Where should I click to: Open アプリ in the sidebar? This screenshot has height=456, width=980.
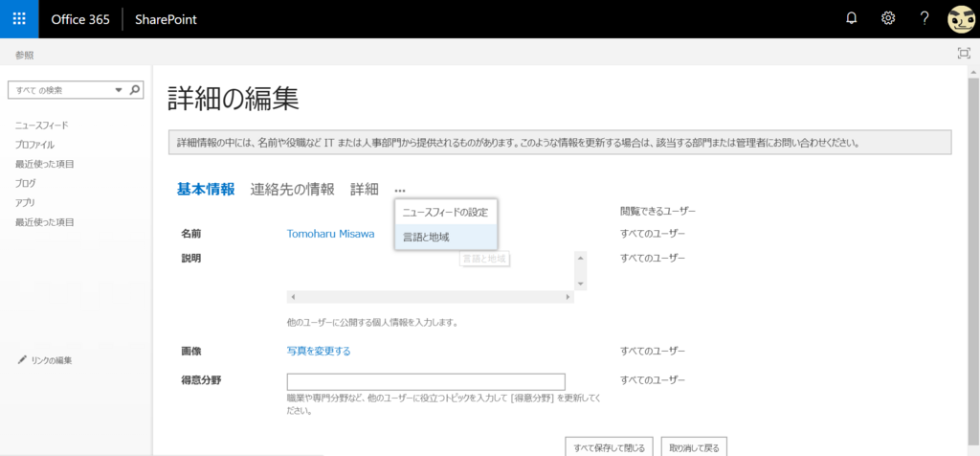[x=25, y=203]
